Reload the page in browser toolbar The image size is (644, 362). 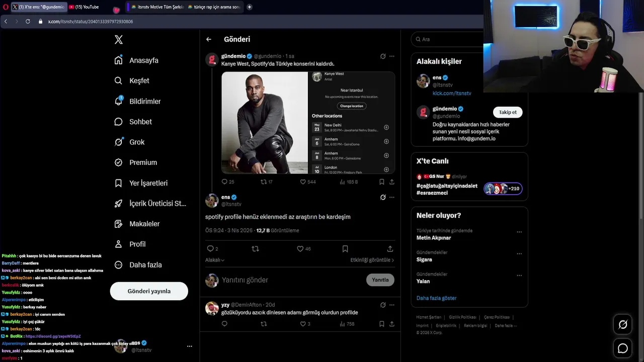click(x=28, y=22)
